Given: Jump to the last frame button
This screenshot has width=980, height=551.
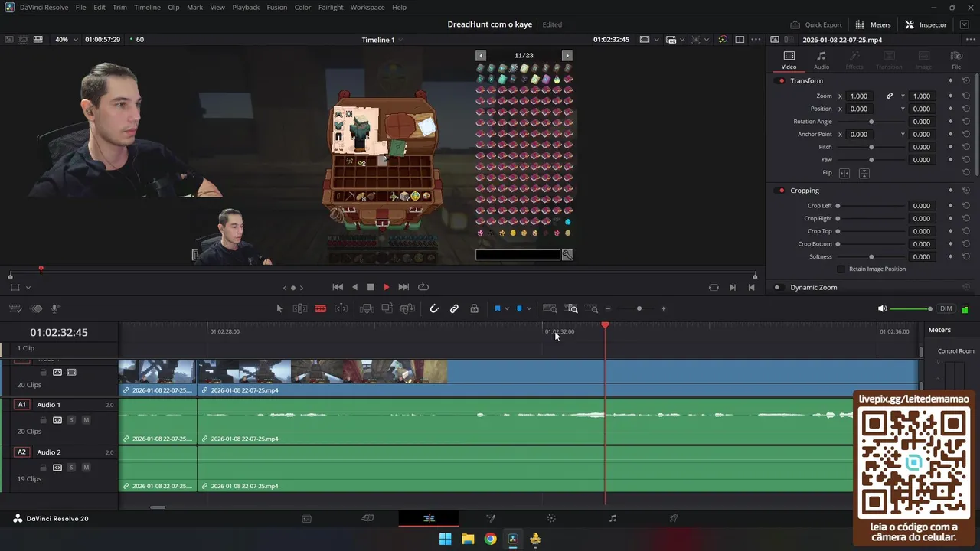Looking at the screenshot, I should tap(403, 287).
